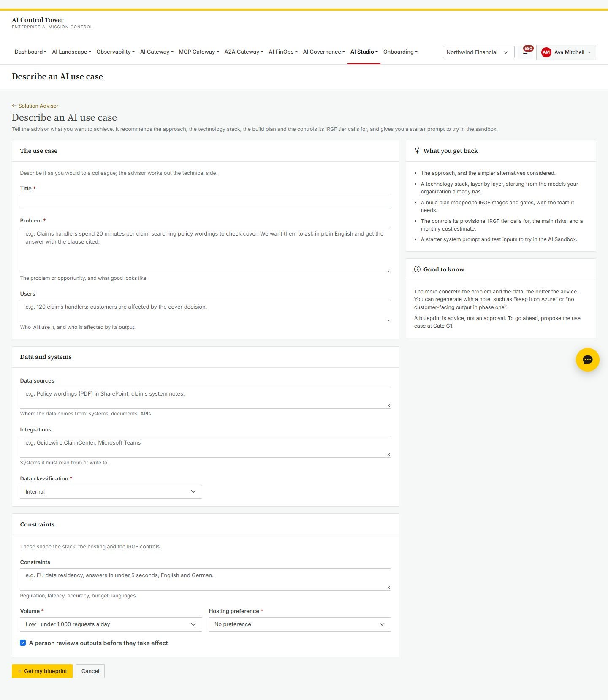Open the Volume dropdown
Image resolution: width=608 pixels, height=700 pixels.
click(x=111, y=624)
